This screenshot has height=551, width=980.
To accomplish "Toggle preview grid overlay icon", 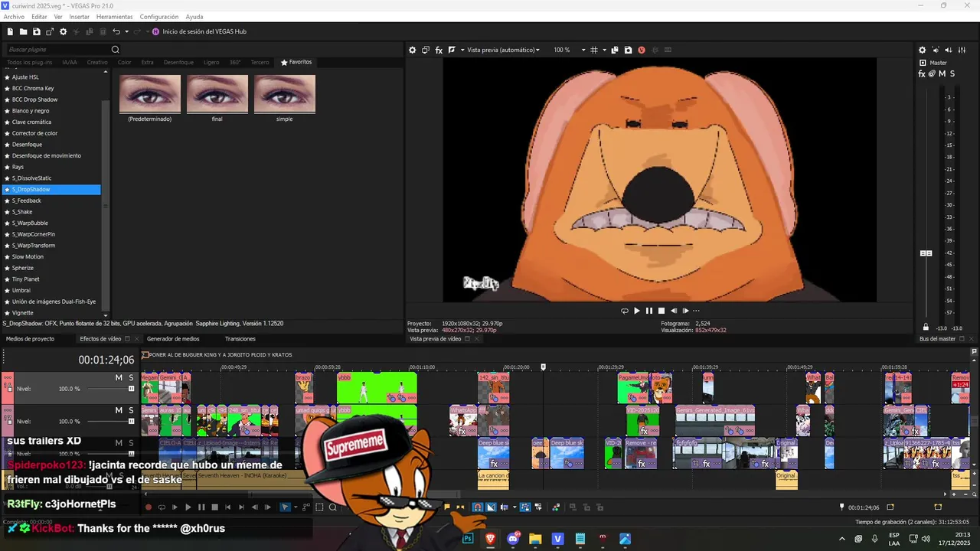I will click(x=593, y=50).
